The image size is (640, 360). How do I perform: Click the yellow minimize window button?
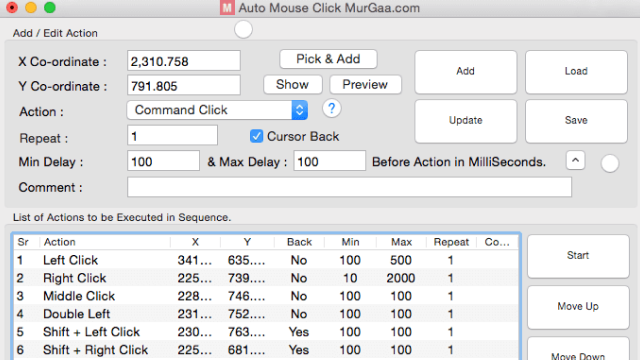click(31, 7)
